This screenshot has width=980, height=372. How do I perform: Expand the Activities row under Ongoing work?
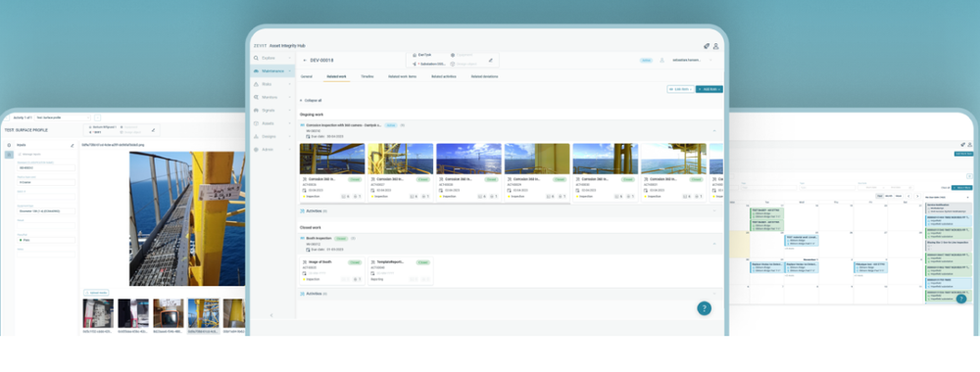pos(510,211)
